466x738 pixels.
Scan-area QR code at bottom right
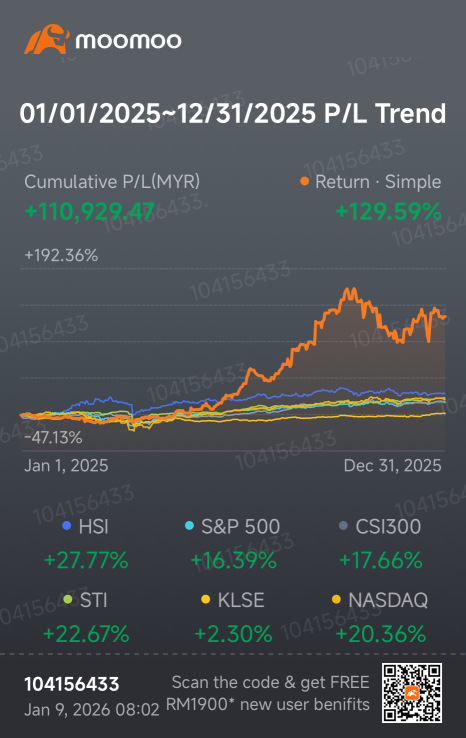pyautogui.click(x=411, y=693)
